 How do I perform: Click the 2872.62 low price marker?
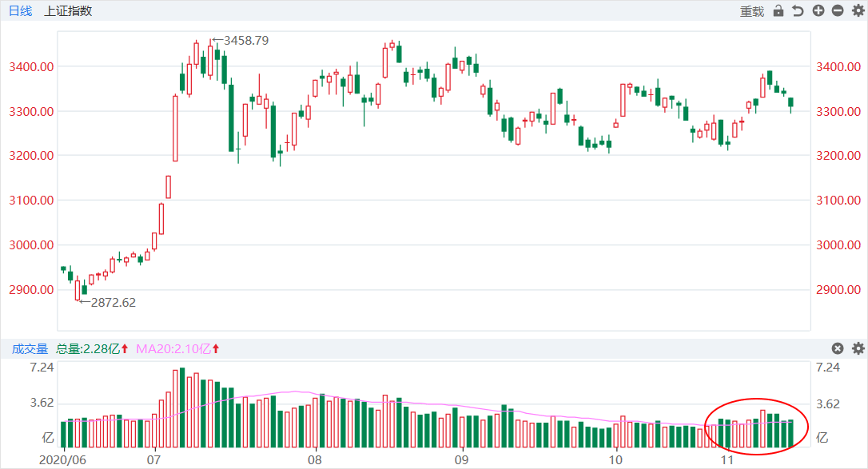tap(113, 302)
